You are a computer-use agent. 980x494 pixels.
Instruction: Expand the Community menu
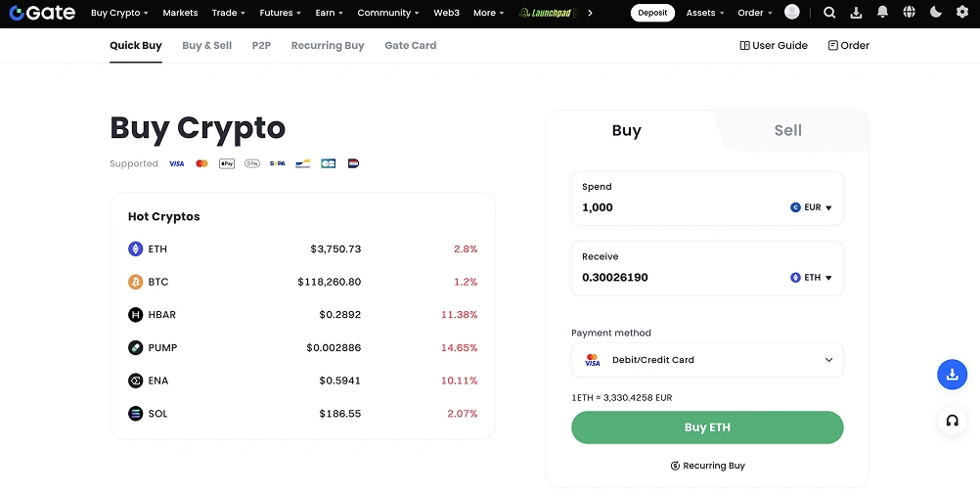click(x=388, y=13)
